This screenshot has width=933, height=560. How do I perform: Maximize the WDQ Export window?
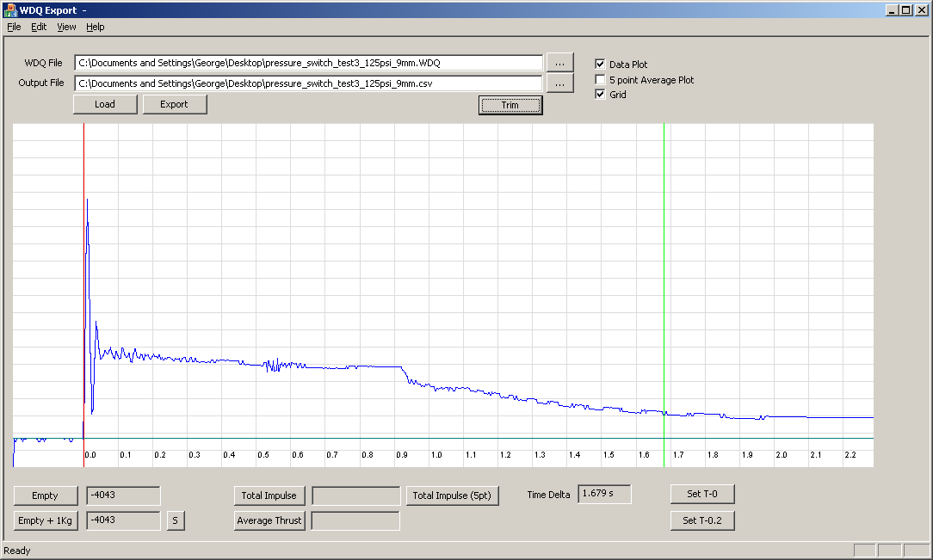(x=905, y=10)
